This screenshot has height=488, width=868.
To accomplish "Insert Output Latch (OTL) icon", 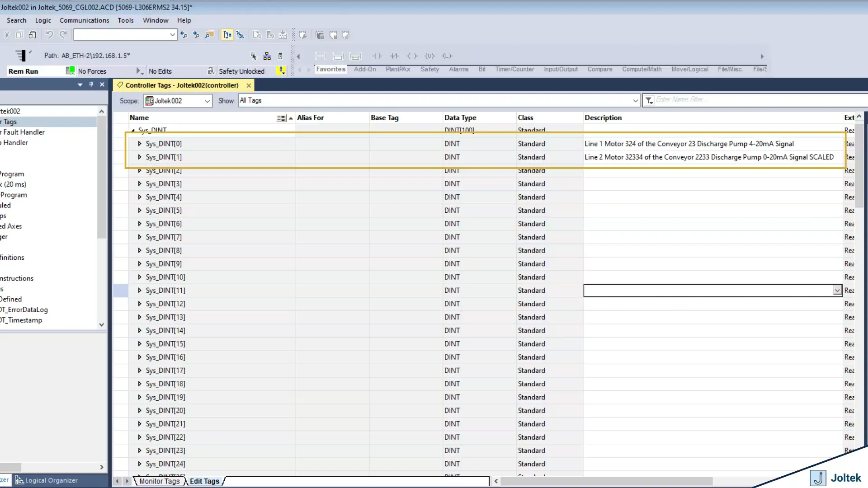I will pos(447,56).
